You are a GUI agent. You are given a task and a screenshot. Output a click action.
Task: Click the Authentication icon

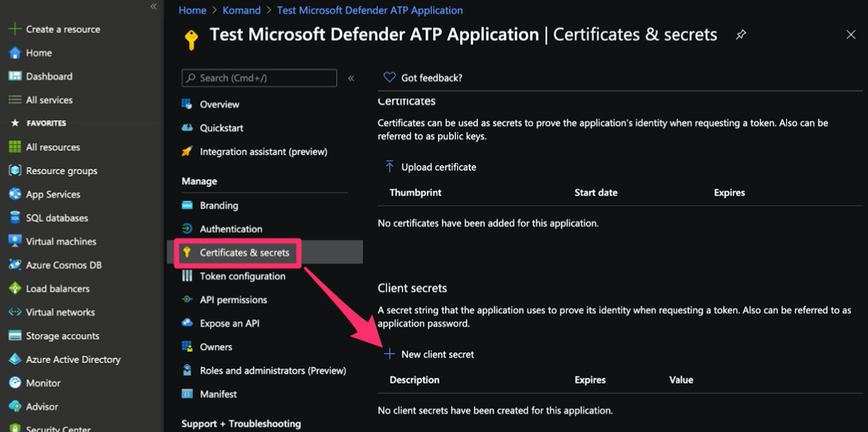pos(187,229)
